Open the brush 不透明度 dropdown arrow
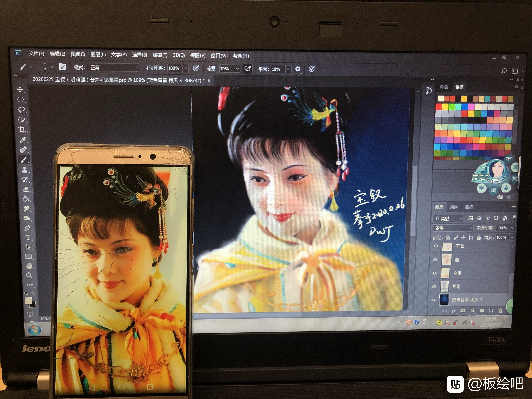The width and height of the screenshot is (532, 399). point(185,68)
